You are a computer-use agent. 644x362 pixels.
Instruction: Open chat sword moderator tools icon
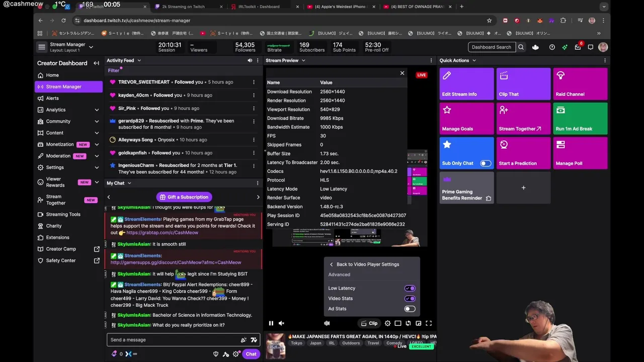pyautogui.click(x=226, y=354)
